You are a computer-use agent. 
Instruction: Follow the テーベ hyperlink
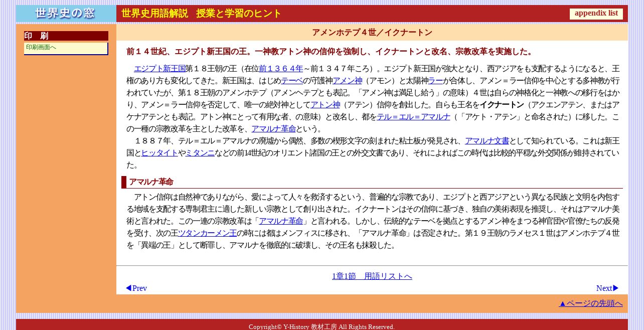click(292, 81)
